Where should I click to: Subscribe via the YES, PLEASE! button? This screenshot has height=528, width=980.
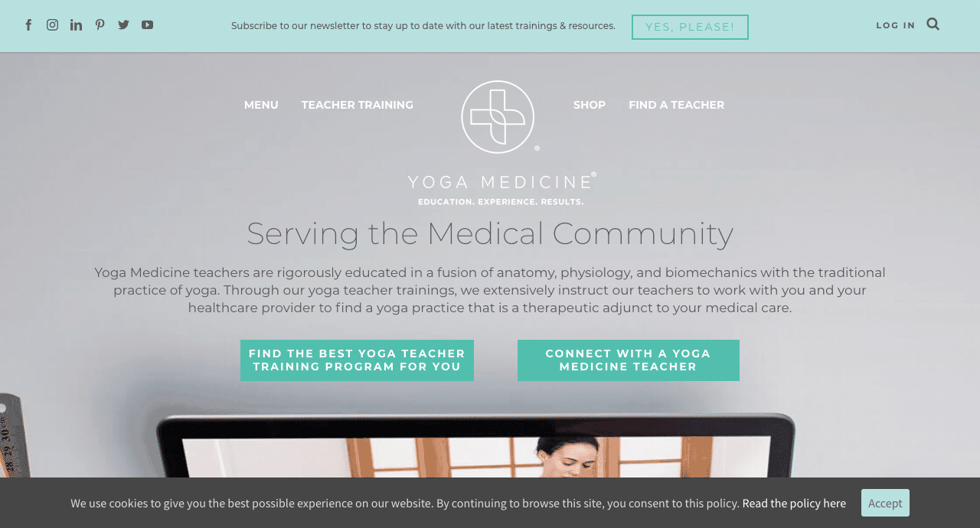click(690, 27)
